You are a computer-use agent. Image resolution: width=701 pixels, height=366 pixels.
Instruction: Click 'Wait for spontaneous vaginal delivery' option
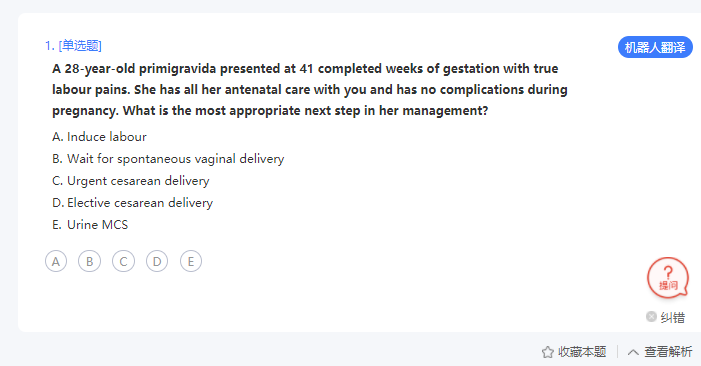(176, 159)
